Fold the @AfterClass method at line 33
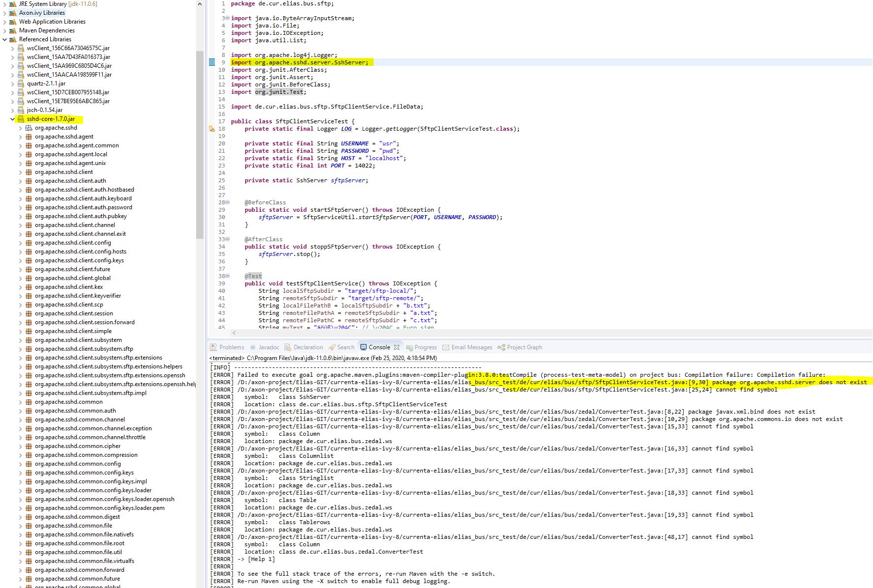This screenshot has height=588, width=873. 227,239
